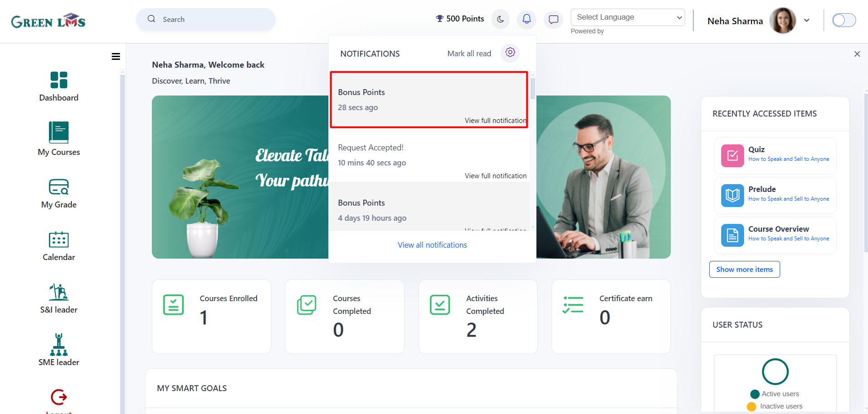Click the Prelude book icon

click(733, 196)
